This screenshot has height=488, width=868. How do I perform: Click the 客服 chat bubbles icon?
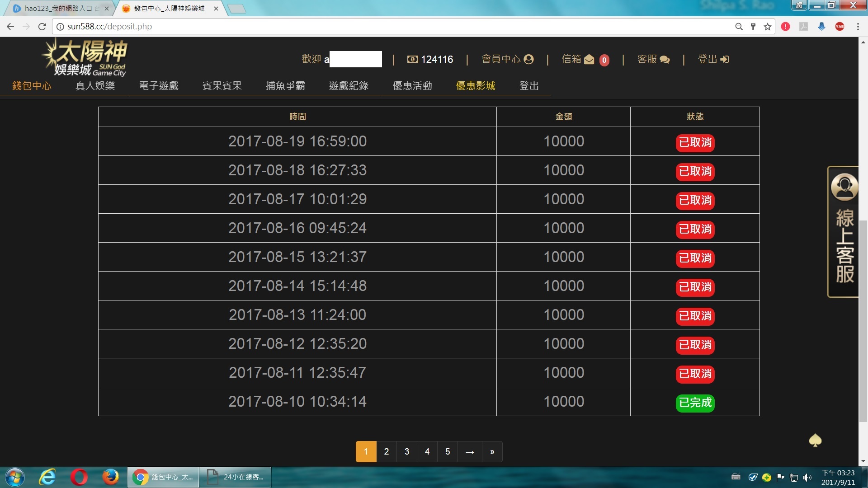pos(665,60)
